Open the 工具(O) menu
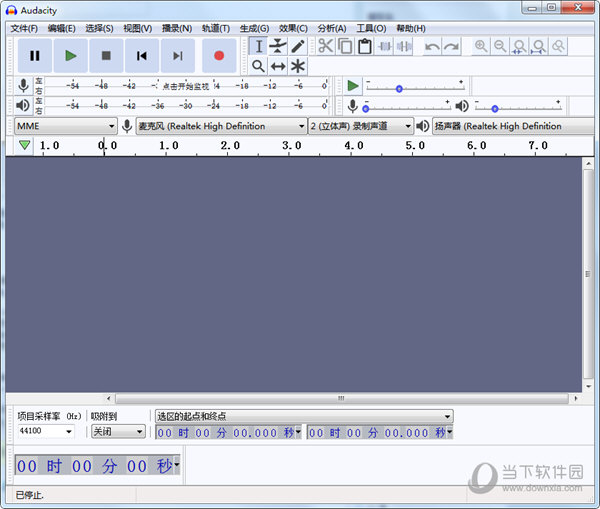Viewport: 600px width, 509px height. 371,28
